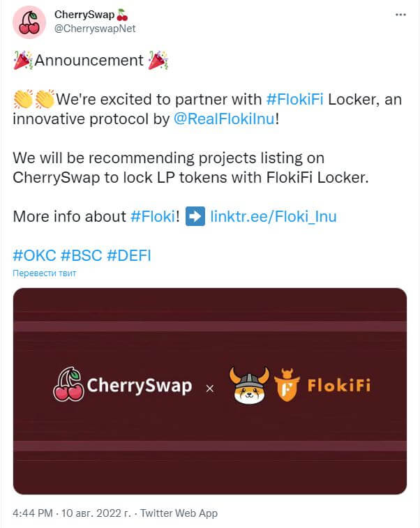
Task: Open the linktr.ee/Floki_Inu link
Action: [x=273, y=216]
